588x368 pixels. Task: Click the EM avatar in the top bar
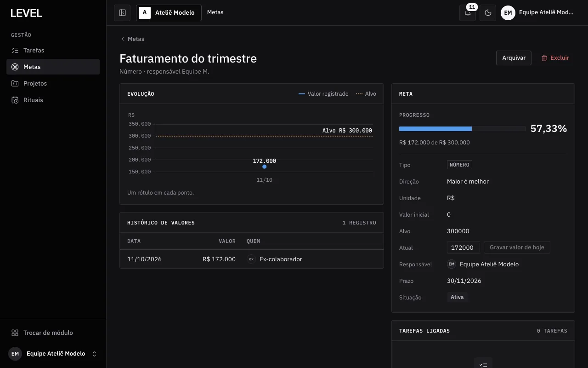pos(508,13)
